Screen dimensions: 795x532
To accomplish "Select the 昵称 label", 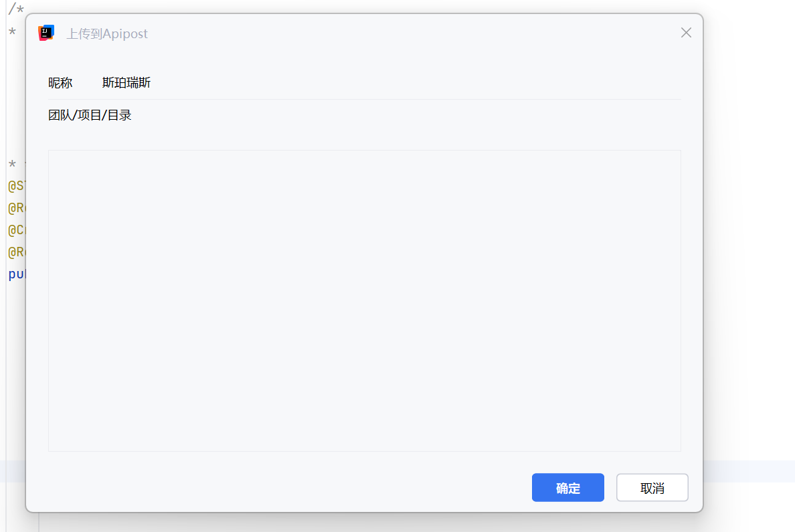I will click(x=60, y=83).
